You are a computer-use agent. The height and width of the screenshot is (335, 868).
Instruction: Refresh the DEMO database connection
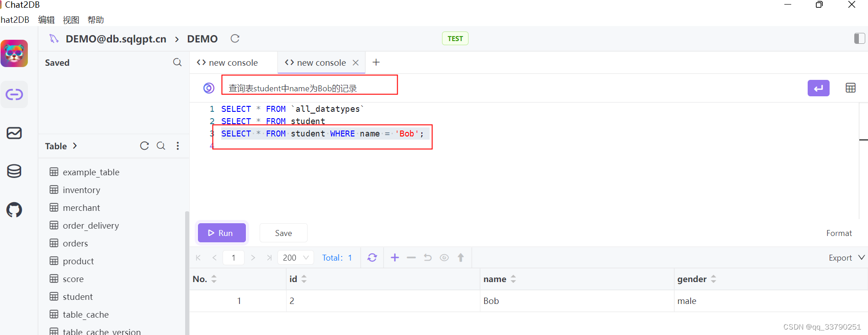pyautogui.click(x=235, y=38)
